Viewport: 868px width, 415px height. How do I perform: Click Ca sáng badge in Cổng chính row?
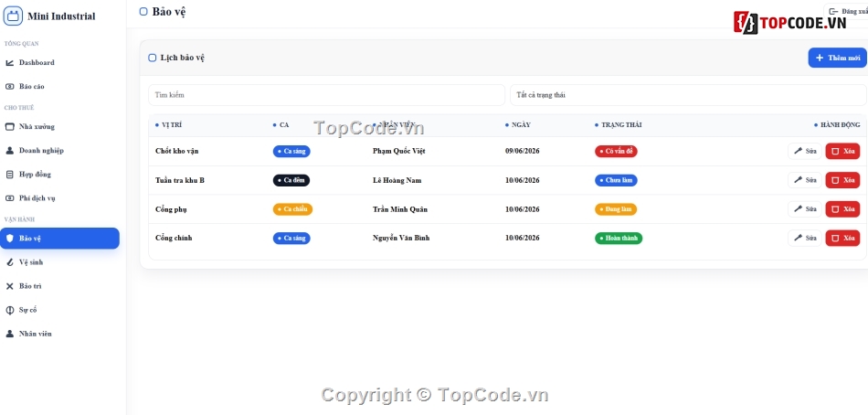[291, 239]
